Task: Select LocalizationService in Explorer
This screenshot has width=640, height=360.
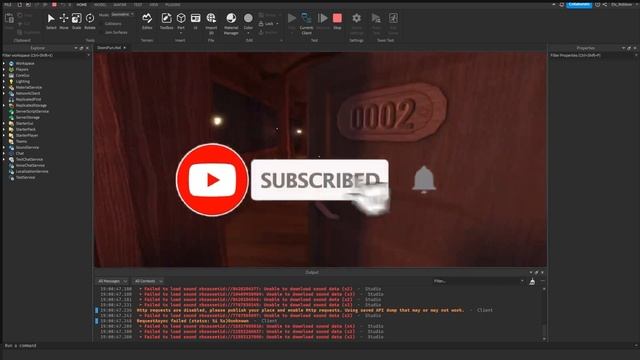Action: click(x=32, y=171)
